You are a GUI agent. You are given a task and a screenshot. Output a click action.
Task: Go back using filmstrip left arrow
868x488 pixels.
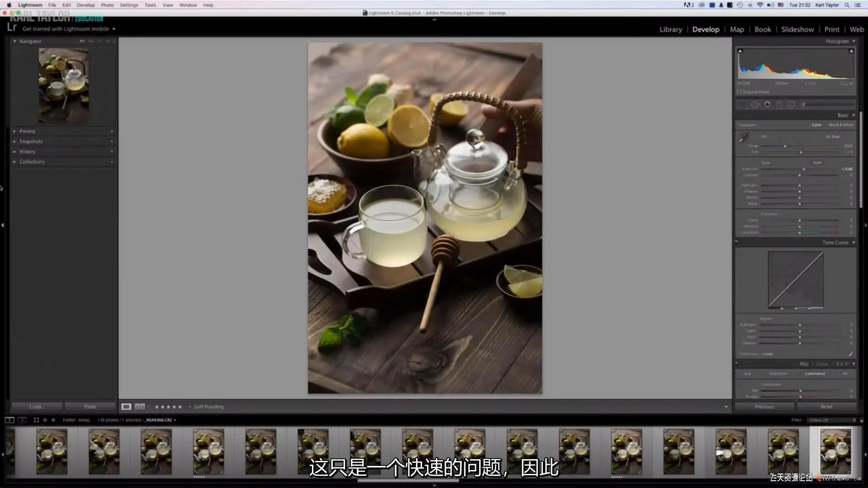click(45, 420)
